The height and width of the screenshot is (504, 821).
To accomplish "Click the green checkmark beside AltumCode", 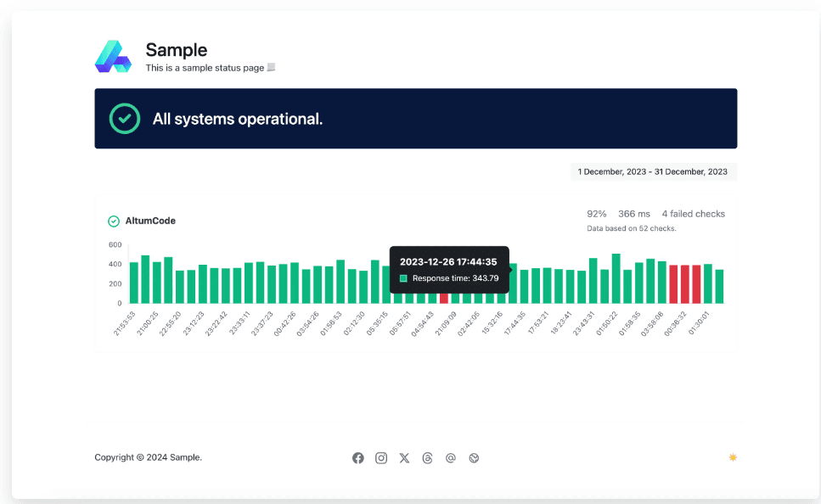I will (x=114, y=221).
